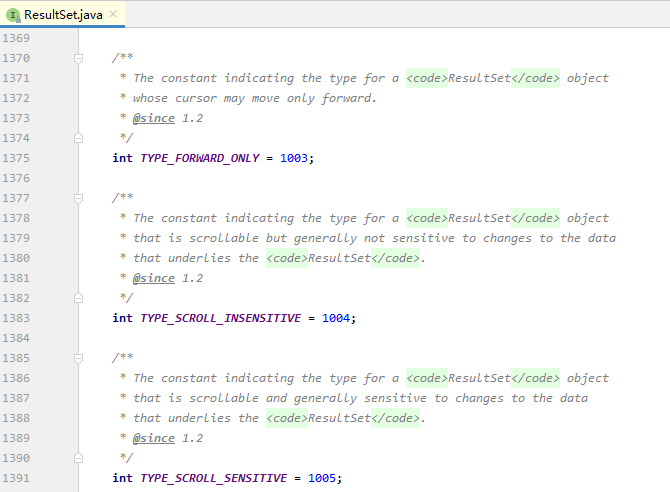Click line number 1369 in the gutter
Image resolution: width=670 pixels, height=492 pixels.
pyautogui.click(x=16, y=38)
